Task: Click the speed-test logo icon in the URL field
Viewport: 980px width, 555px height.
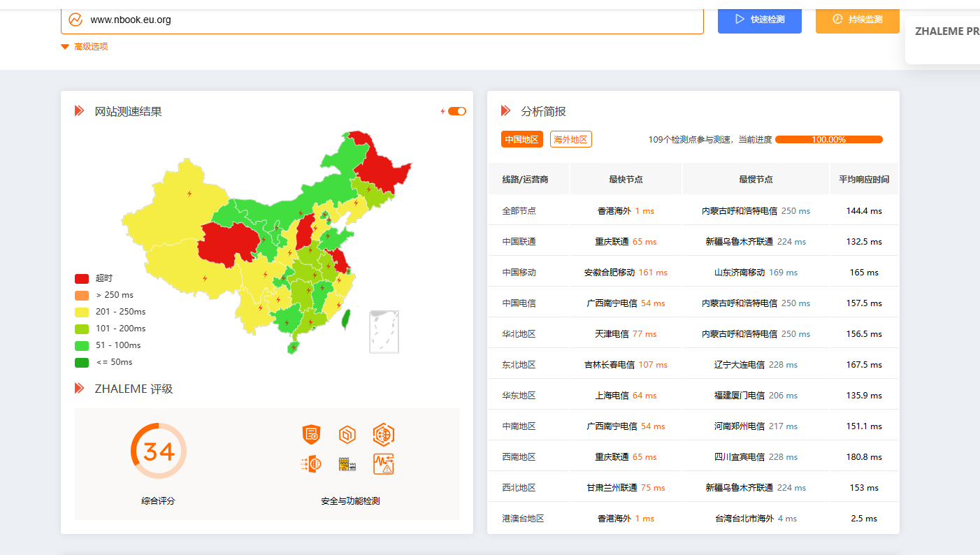Action: [x=75, y=20]
